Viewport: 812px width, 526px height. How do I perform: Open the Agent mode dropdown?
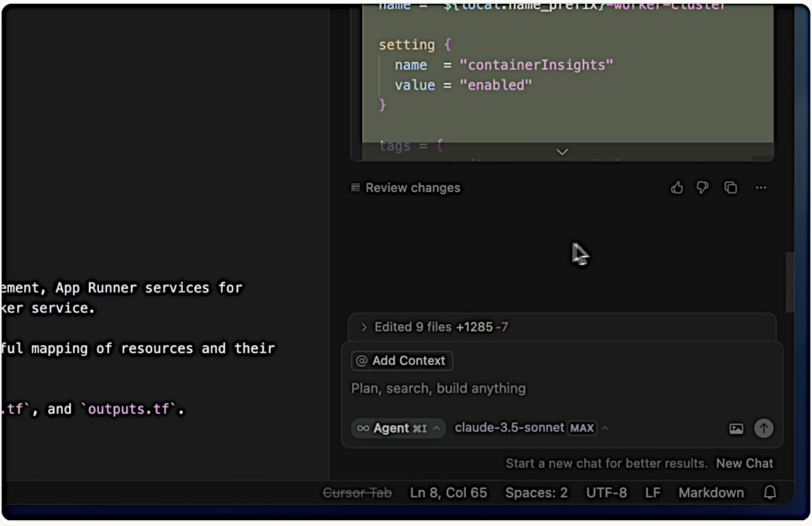pyautogui.click(x=398, y=428)
